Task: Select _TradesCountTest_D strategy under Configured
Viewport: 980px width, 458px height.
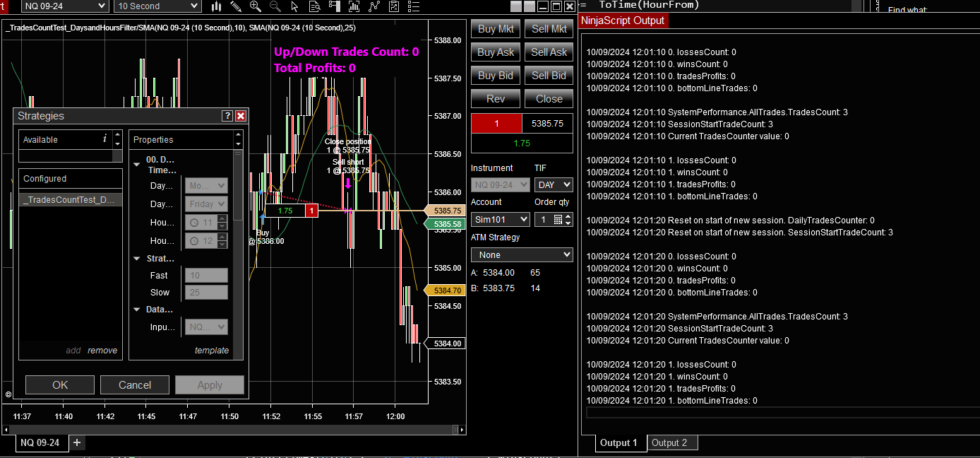Action: tap(70, 199)
